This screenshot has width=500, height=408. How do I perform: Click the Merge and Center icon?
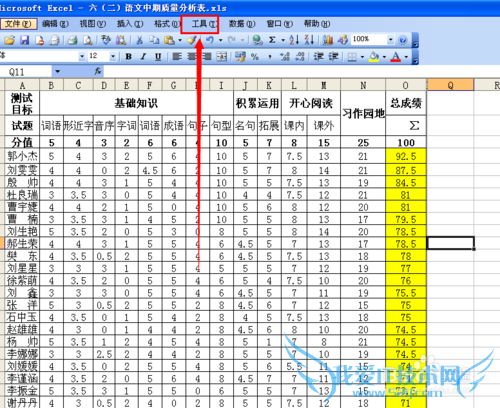pyautogui.click(x=221, y=57)
